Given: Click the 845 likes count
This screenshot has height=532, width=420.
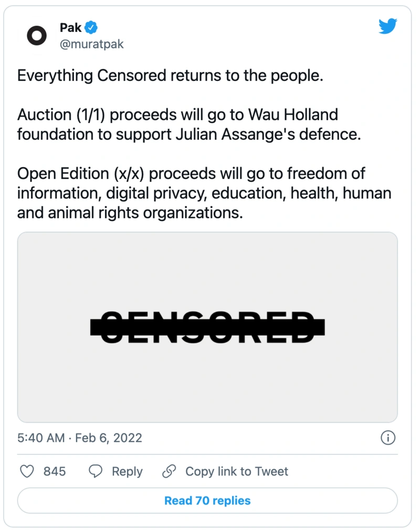Looking at the screenshot, I should pyautogui.click(x=54, y=471).
